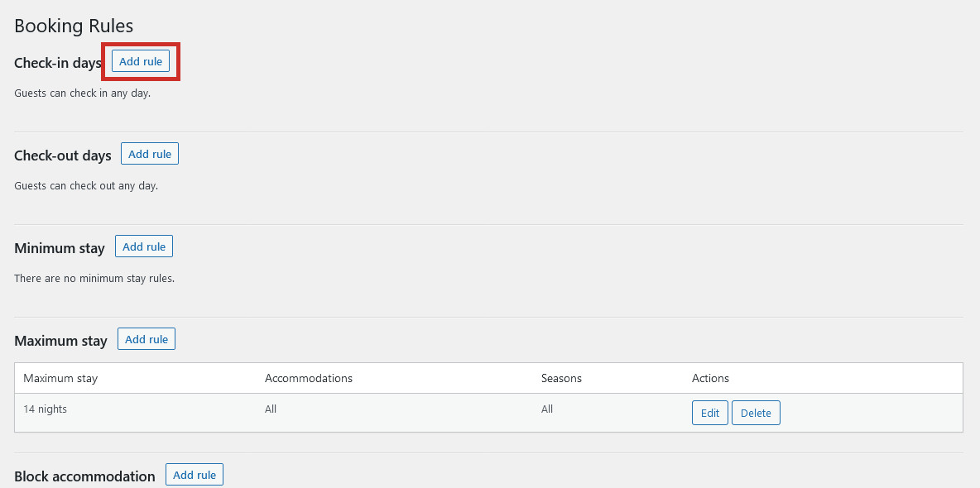Click 'Guests can check in any day' text

point(83,93)
